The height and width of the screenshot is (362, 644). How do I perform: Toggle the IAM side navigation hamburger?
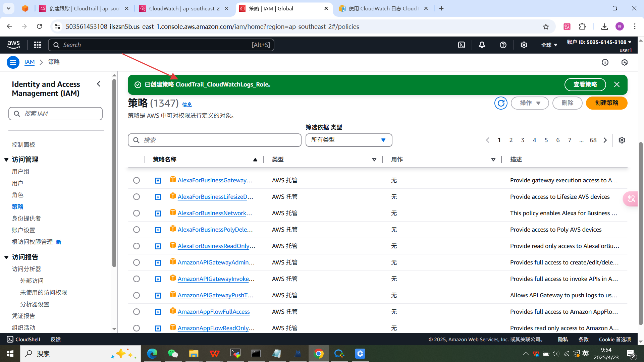(13, 62)
